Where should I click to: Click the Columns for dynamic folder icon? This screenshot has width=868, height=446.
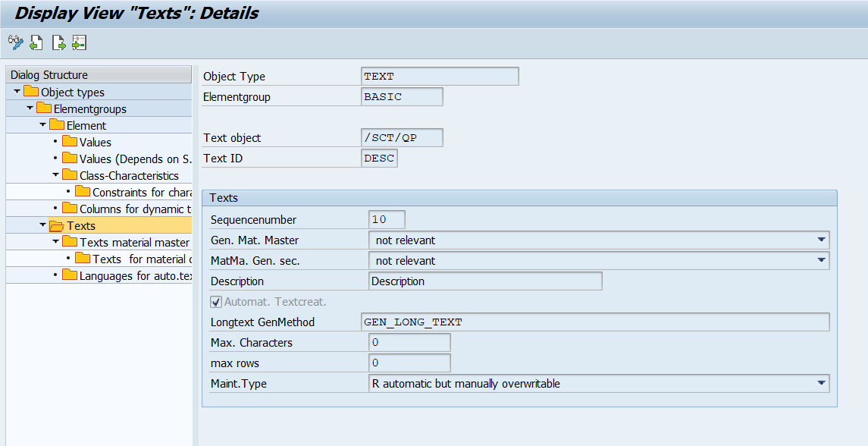click(x=70, y=209)
